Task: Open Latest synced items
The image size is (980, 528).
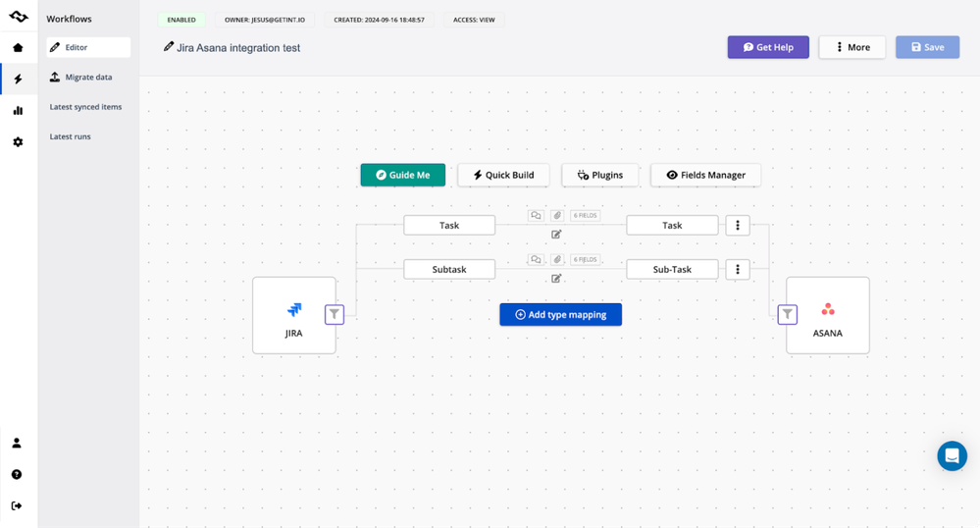Action: (x=85, y=107)
